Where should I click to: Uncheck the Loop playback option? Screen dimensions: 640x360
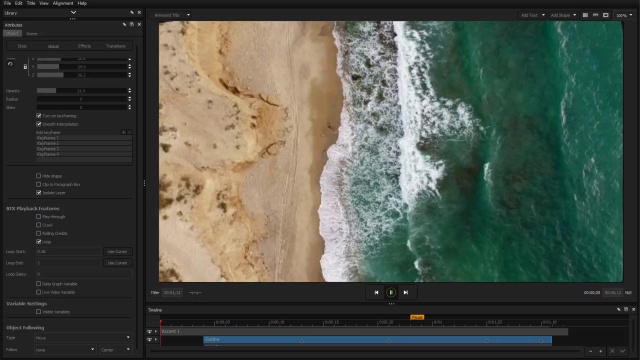(39, 242)
